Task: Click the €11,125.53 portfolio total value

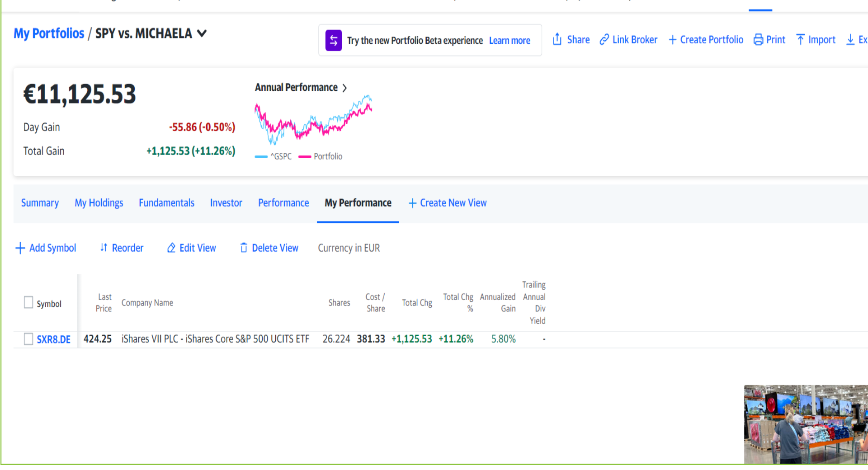Action: tap(80, 94)
